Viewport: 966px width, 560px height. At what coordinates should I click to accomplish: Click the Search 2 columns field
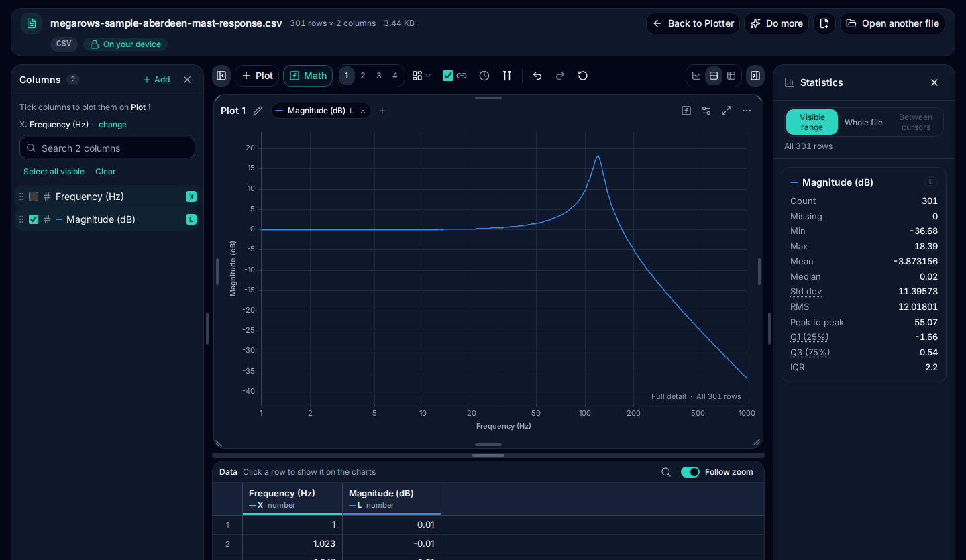[x=107, y=148]
